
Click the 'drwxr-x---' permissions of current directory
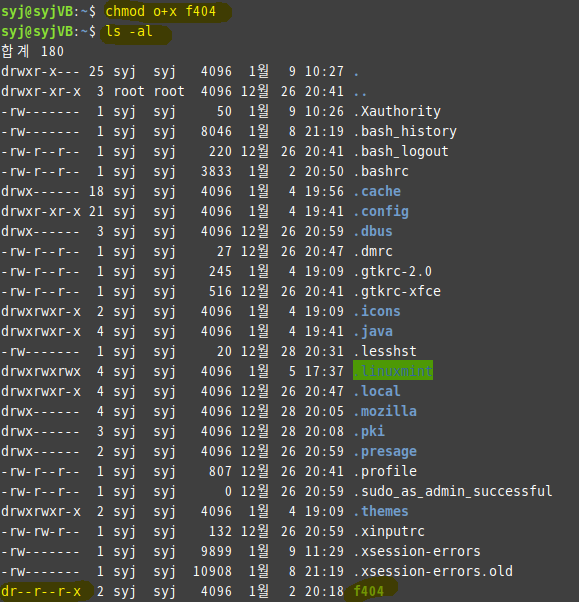41,71
